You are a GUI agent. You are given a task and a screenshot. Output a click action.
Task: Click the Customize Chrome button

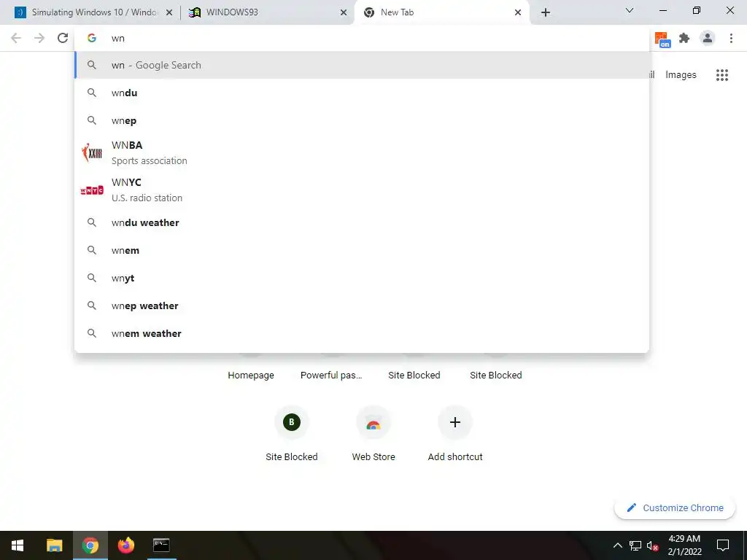[675, 507]
